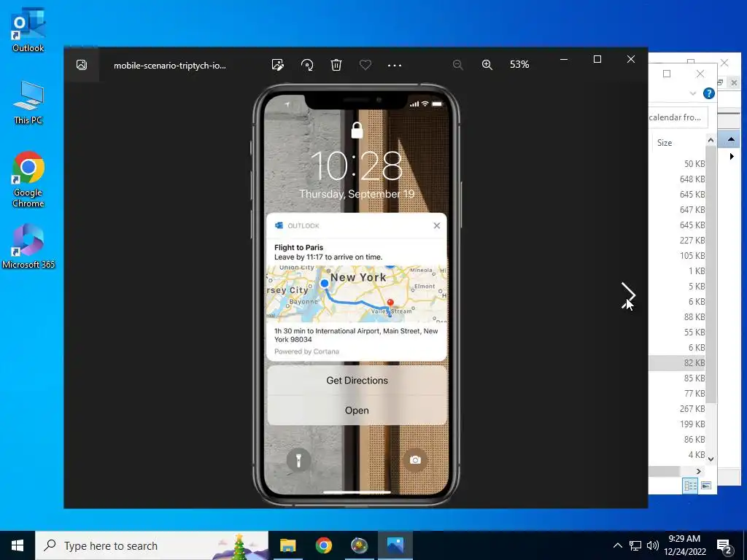Switch File Explorer to Details view

(690, 485)
